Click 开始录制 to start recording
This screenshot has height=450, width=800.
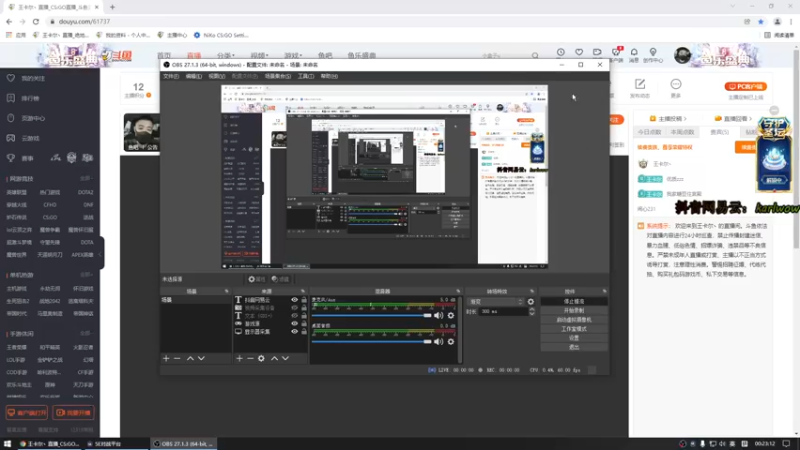pyautogui.click(x=574, y=311)
